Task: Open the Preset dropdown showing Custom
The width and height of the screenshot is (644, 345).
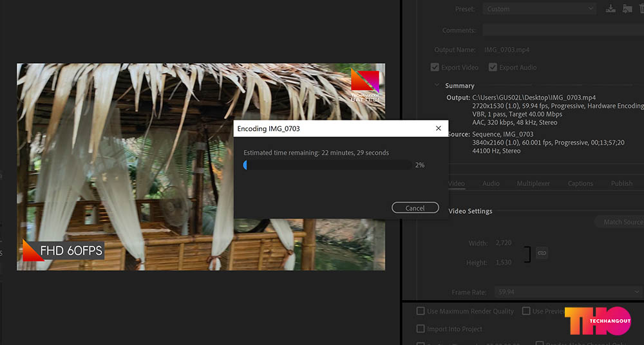Action: click(x=539, y=8)
